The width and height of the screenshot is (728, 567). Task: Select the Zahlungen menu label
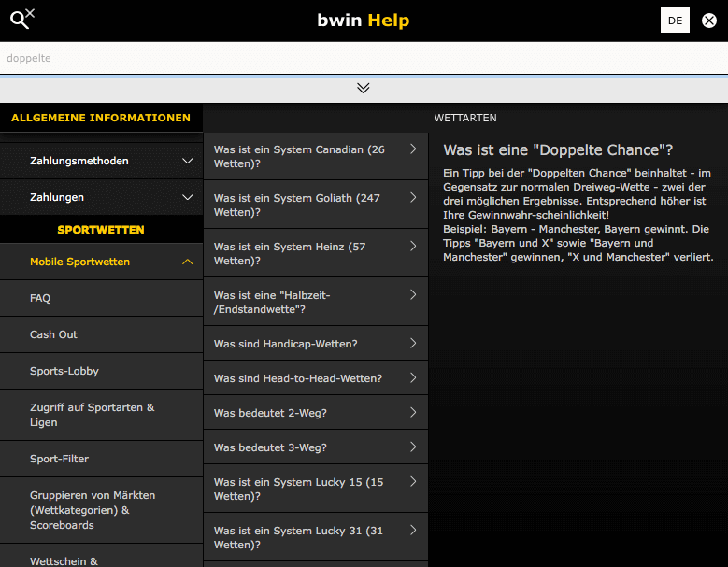57,197
